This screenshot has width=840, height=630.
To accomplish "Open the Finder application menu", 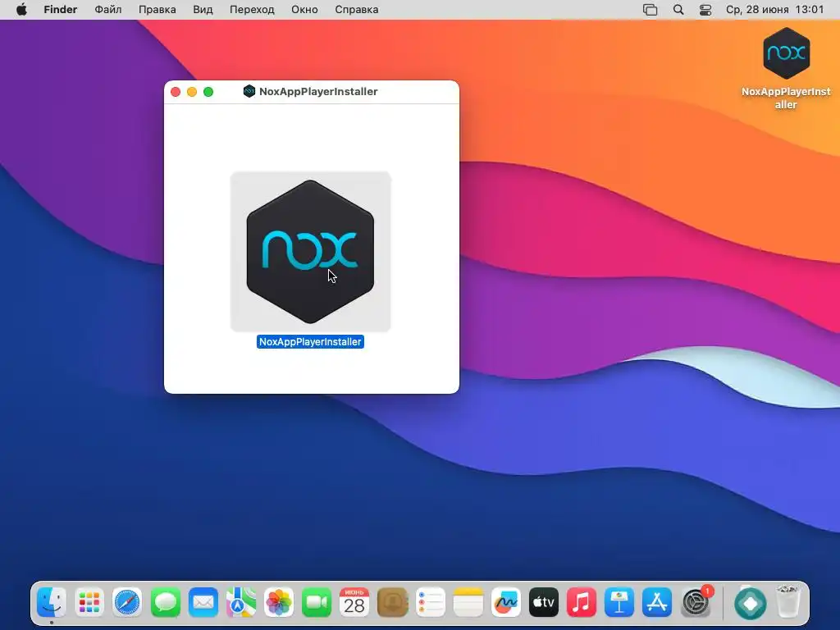I will [x=61, y=10].
